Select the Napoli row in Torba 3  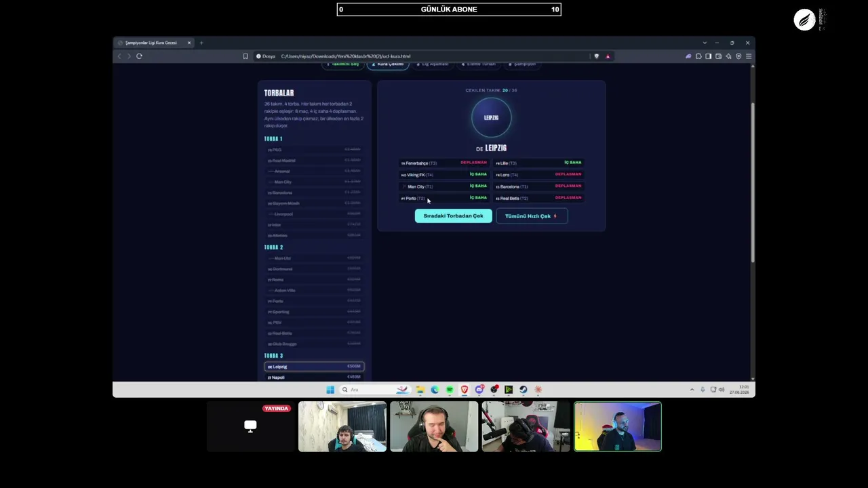314,378
